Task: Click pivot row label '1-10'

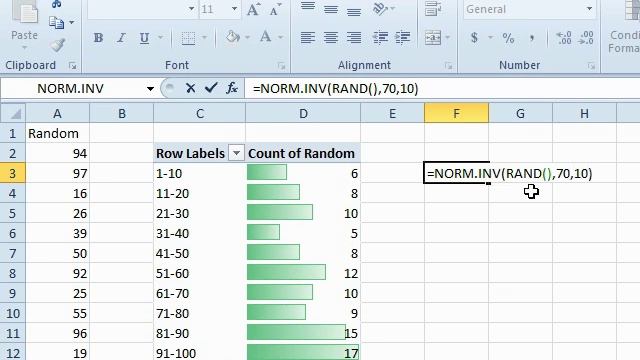Action: click(169, 173)
